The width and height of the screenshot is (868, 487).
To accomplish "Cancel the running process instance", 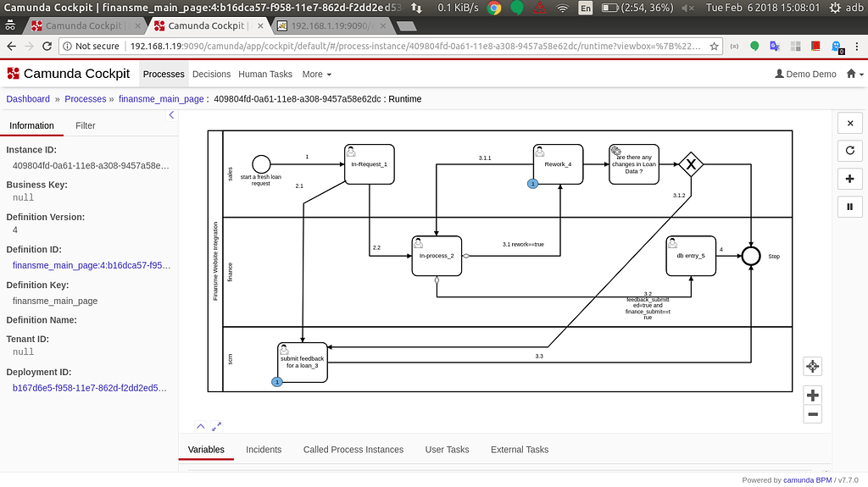I will pos(849,124).
